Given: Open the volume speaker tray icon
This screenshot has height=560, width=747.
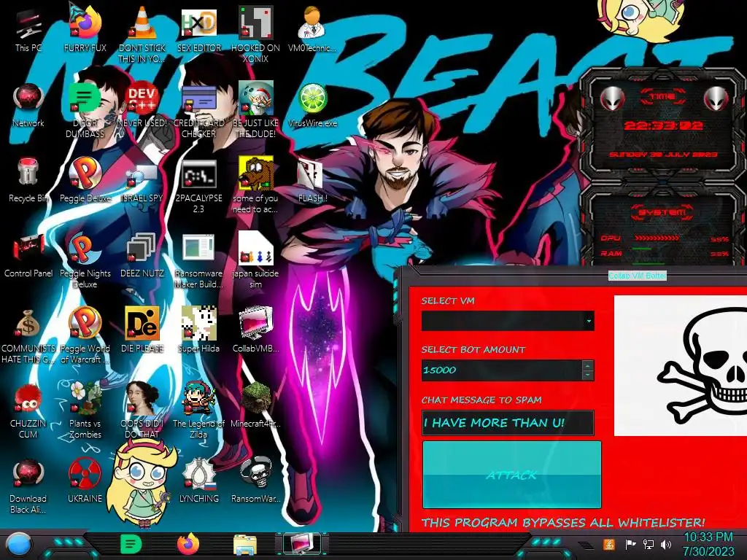Looking at the screenshot, I should (666, 544).
